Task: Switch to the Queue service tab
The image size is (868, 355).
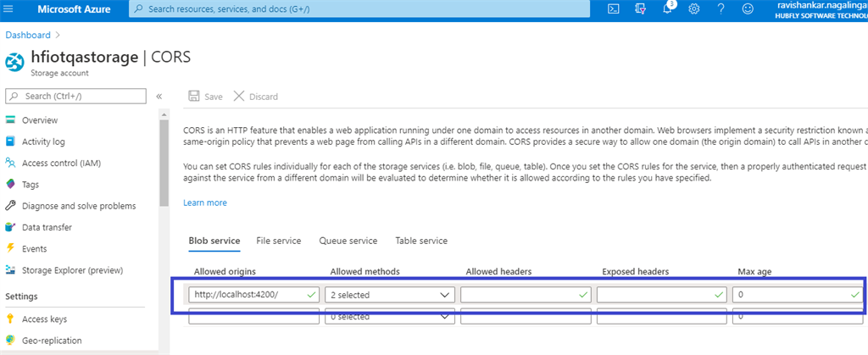Action: tap(348, 241)
